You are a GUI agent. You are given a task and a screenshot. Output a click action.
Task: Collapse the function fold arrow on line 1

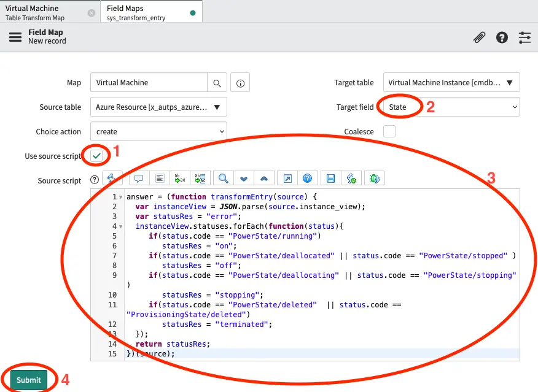click(121, 198)
